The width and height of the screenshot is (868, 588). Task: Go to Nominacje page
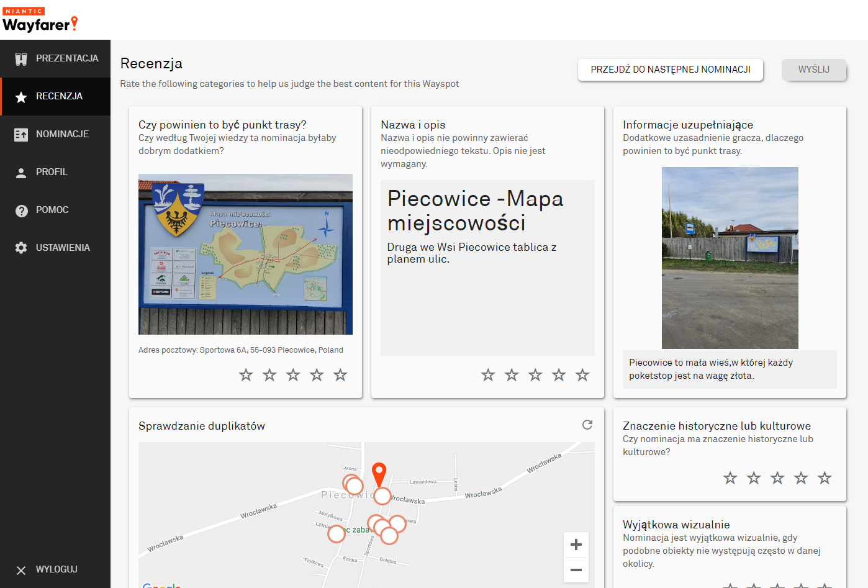point(55,134)
